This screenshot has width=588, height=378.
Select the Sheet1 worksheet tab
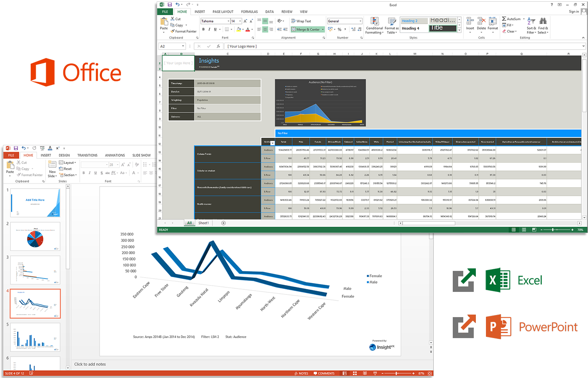click(204, 223)
